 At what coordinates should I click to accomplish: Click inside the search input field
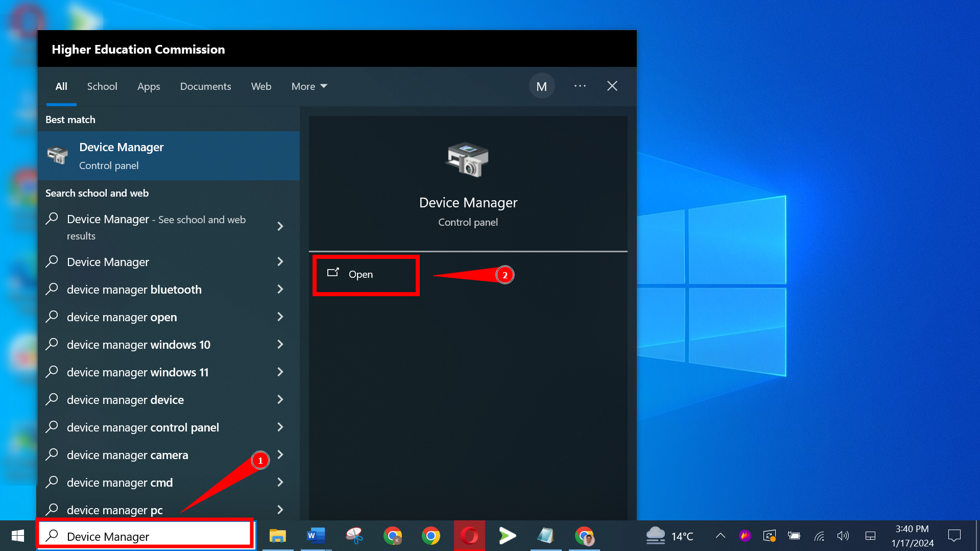click(146, 536)
